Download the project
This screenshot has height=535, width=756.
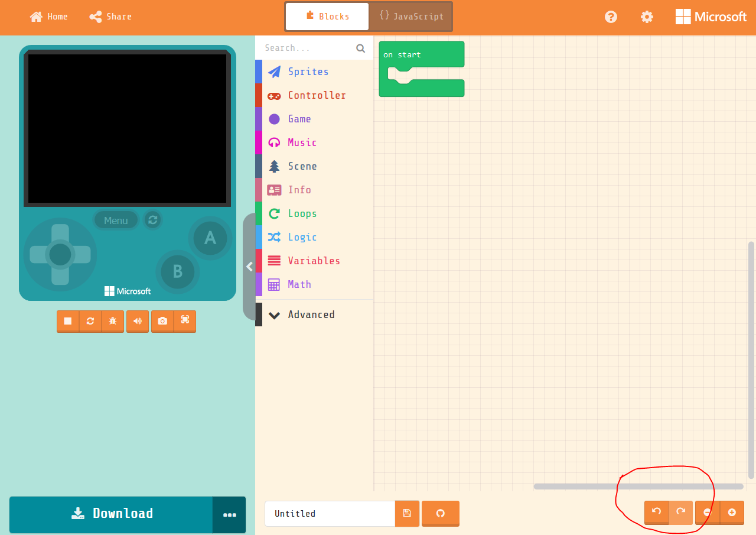(x=111, y=514)
